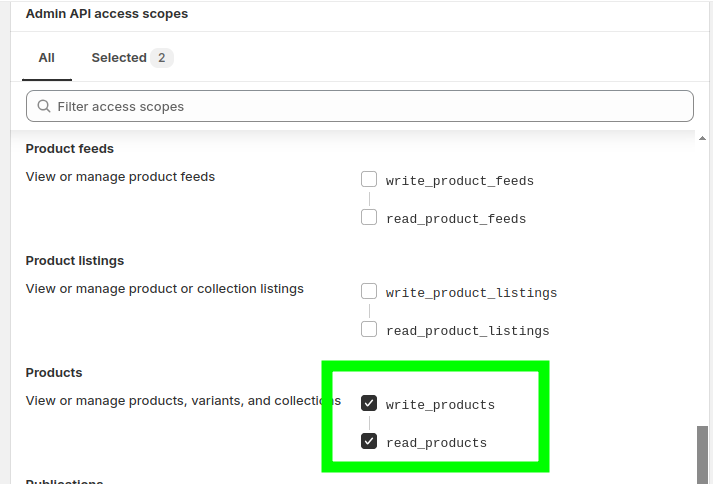Click "View or manage product feeds" description
Screen dimensions: 713x484
pos(120,177)
